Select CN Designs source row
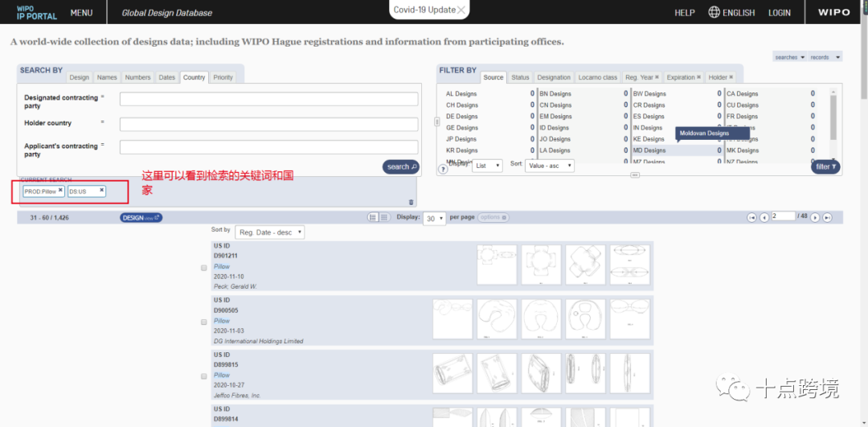The image size is (868, 427). pos(584,105)
